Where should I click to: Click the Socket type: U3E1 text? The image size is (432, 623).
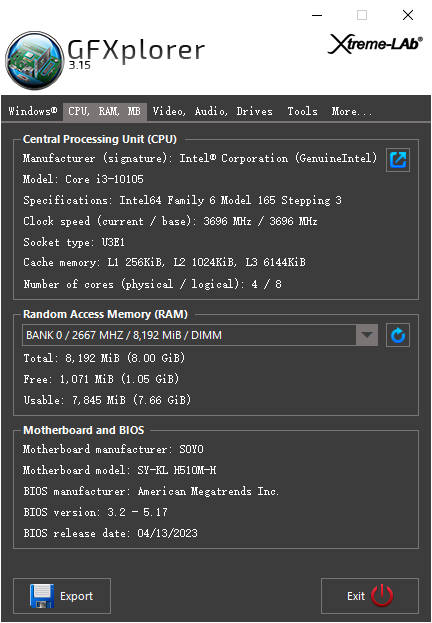click(74, 242)
